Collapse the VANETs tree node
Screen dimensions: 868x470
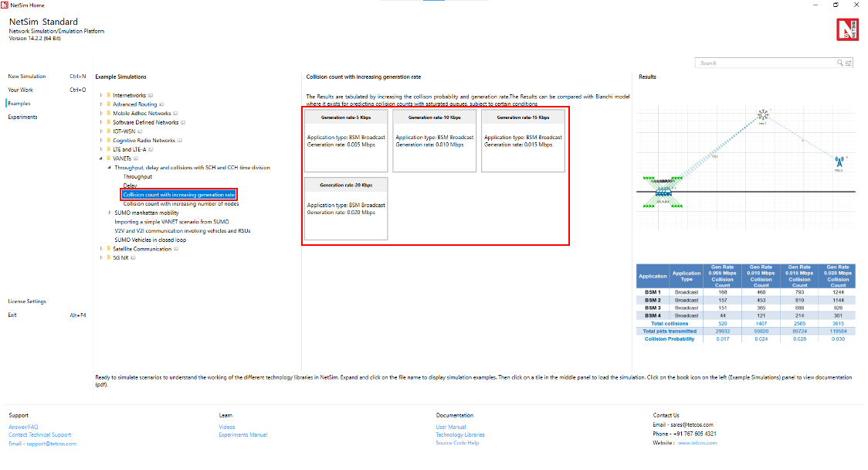point(100,158)
